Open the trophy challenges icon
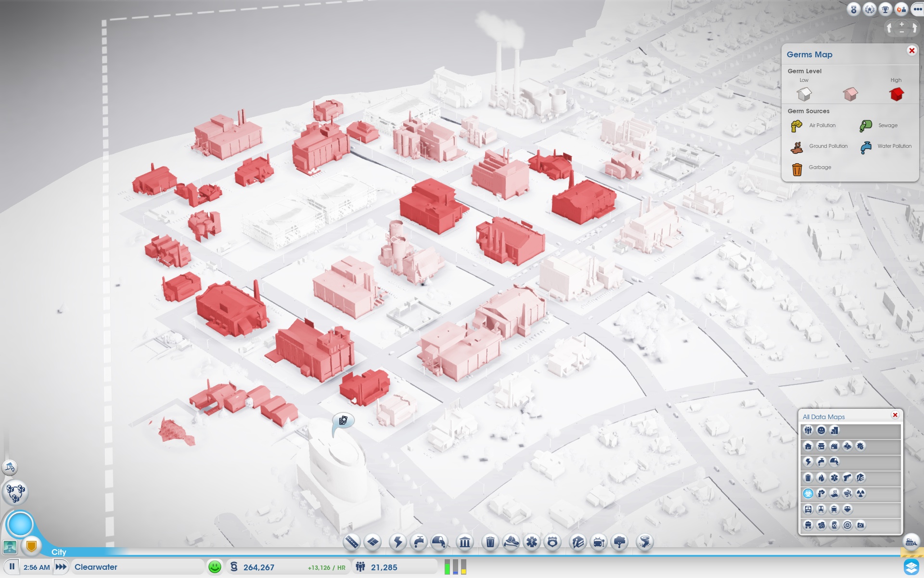This screenshot has height=578, width=924. coord(885,9)
